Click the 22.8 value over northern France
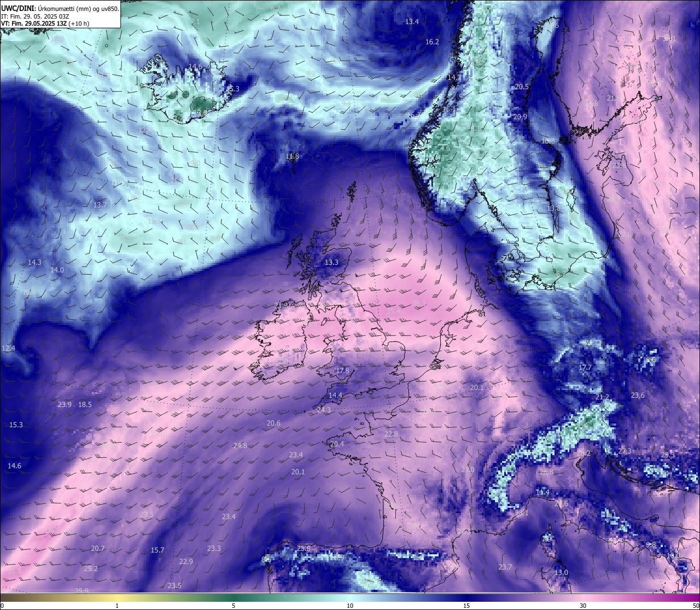The width and height of the screenshot is (700, 610). point(391,434)
